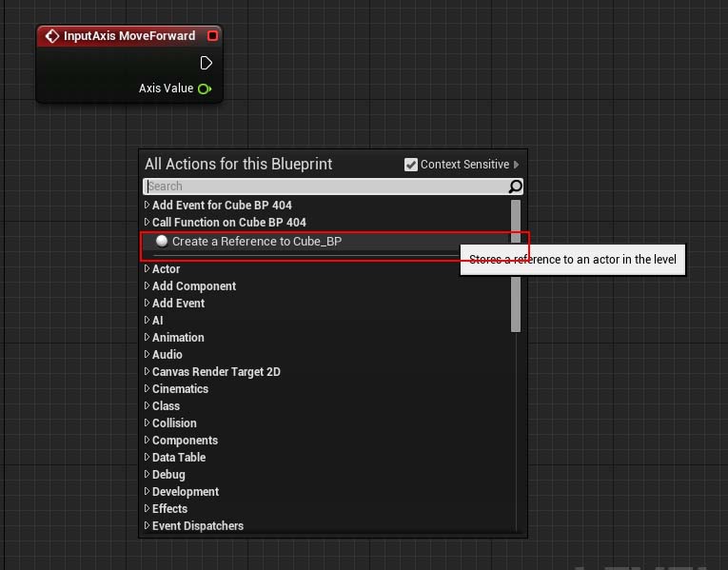Click the sphere icon beside Create a Reference
The height and width of the screenshot is (570, 728).
[x=162, y=241]
